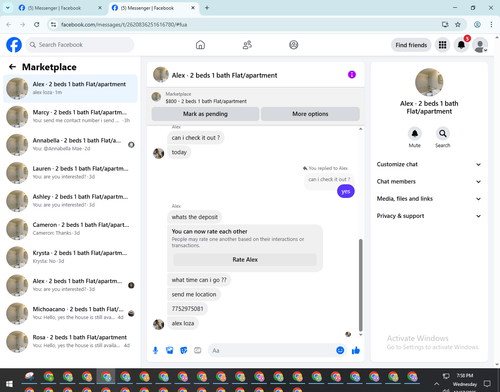Screen dimensions: 500x392
Task: Open the Facebook menu grid icon
Action: (442, 45)
